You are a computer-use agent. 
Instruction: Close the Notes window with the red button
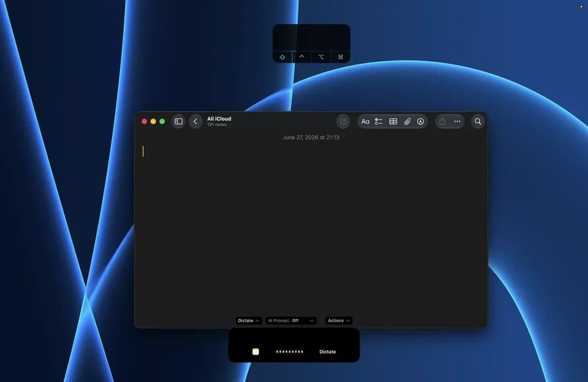[144, 121]
